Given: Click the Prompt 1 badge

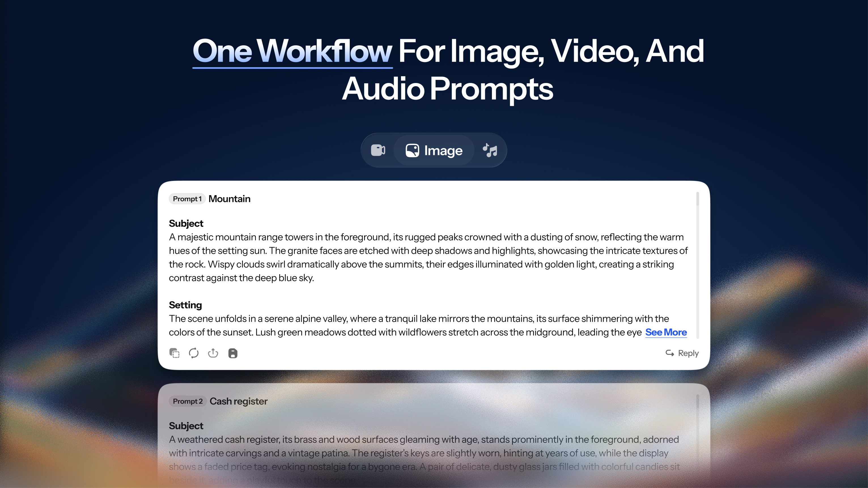Looking at the screenshot, I should (x=187, y=199).
